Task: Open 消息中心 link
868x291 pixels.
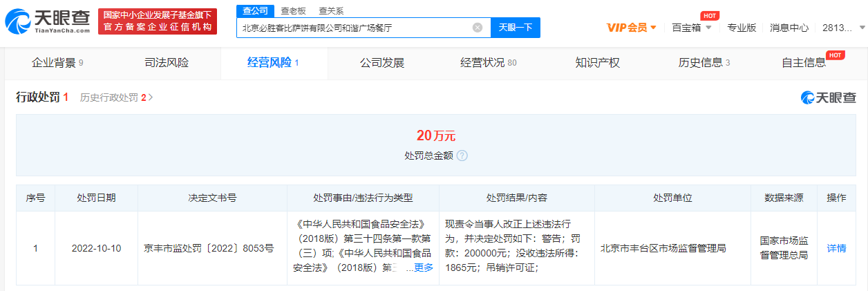Action: (789, 28)
